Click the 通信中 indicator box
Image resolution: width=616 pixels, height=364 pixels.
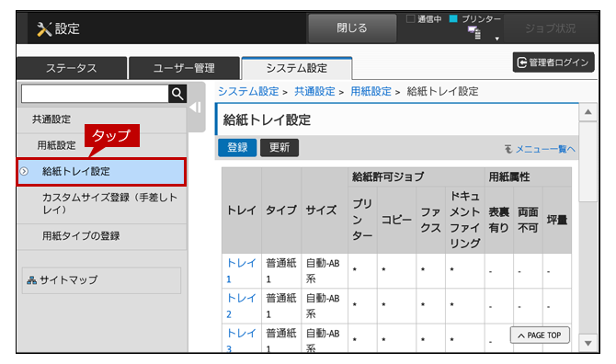click(410, 19)
